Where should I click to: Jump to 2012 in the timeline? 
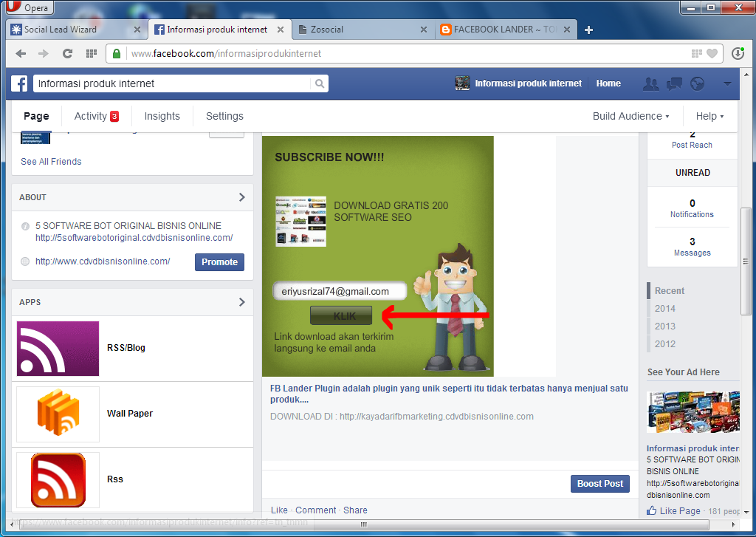[x=665, y=344]
